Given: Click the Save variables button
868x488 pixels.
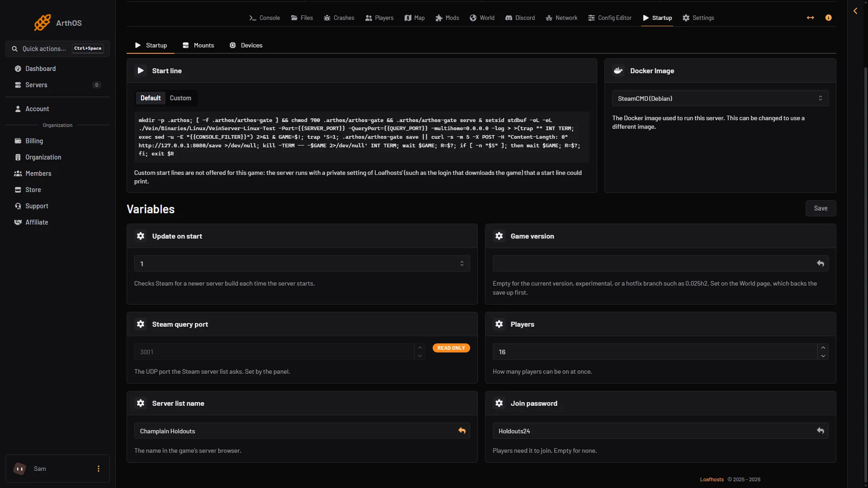Looking at the screenshot, I should tap(821, 208).
